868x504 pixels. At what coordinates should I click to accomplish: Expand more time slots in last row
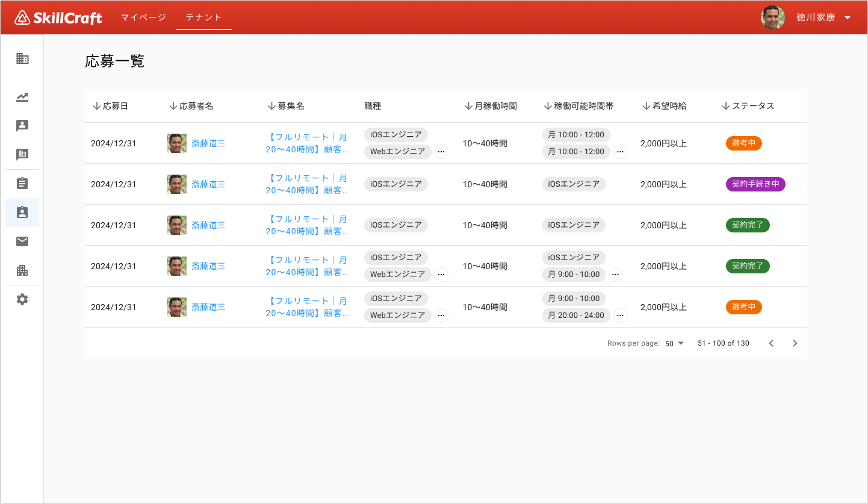point(620,316)
